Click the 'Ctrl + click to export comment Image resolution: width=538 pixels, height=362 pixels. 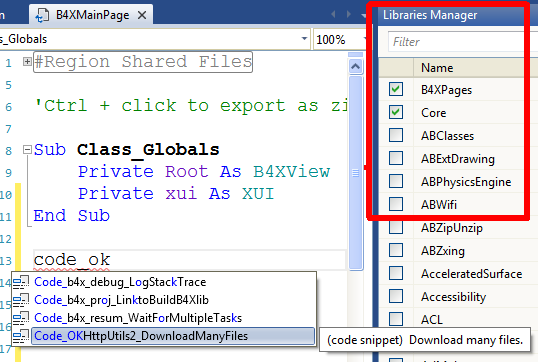pyautogui.click(x=191, y=105)
